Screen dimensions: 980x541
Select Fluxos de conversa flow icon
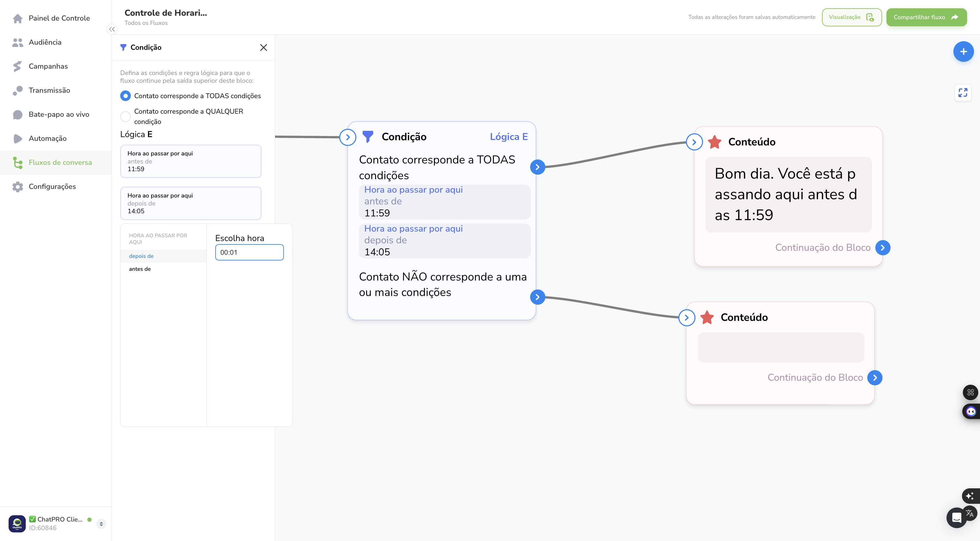coord(17,163)
